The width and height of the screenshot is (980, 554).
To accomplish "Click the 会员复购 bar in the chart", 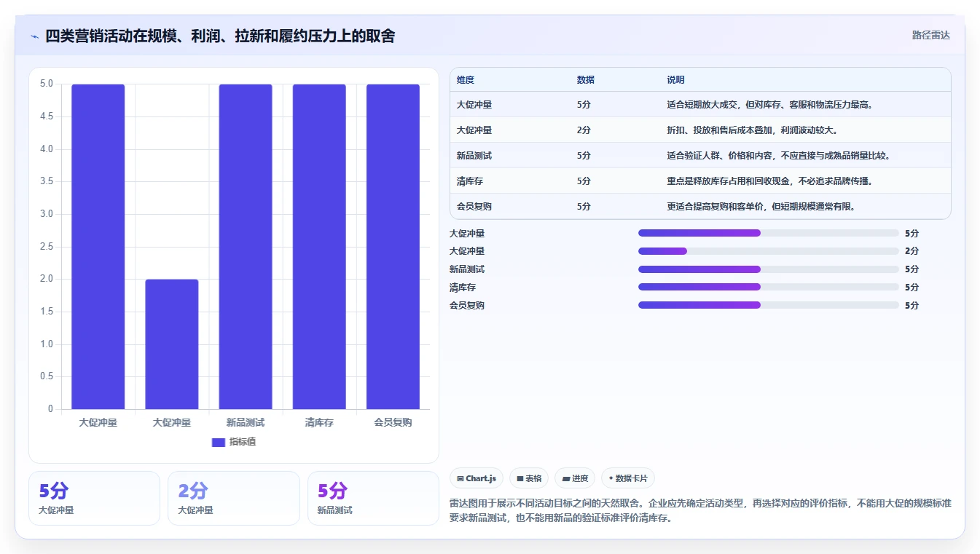I will tap(393, 247).
